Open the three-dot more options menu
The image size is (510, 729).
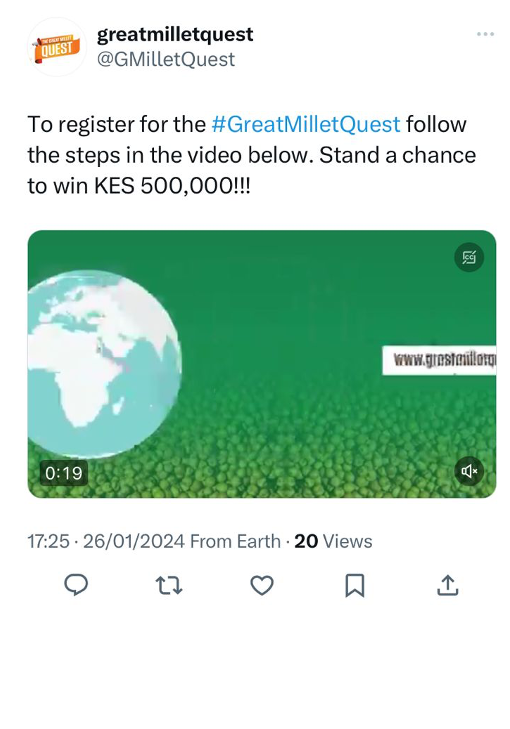(485, 34)
